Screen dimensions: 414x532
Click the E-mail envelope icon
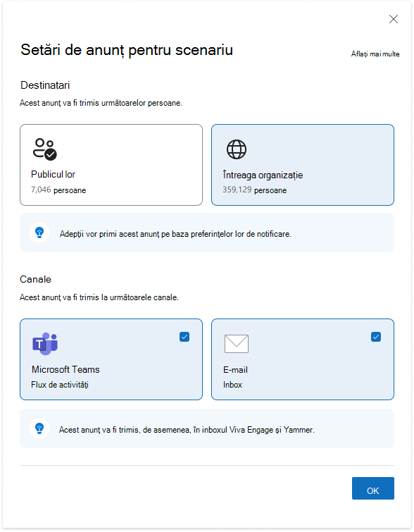tap(237, 344)
